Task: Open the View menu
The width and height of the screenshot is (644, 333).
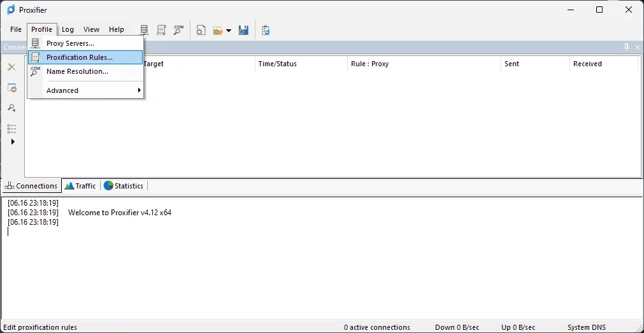Action: click(x=91, y=29)
